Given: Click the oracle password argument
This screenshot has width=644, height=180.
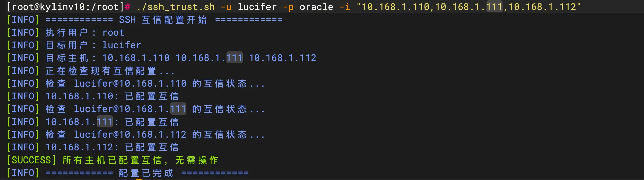Looking at the screenshot, I should [x=316, y=7].
